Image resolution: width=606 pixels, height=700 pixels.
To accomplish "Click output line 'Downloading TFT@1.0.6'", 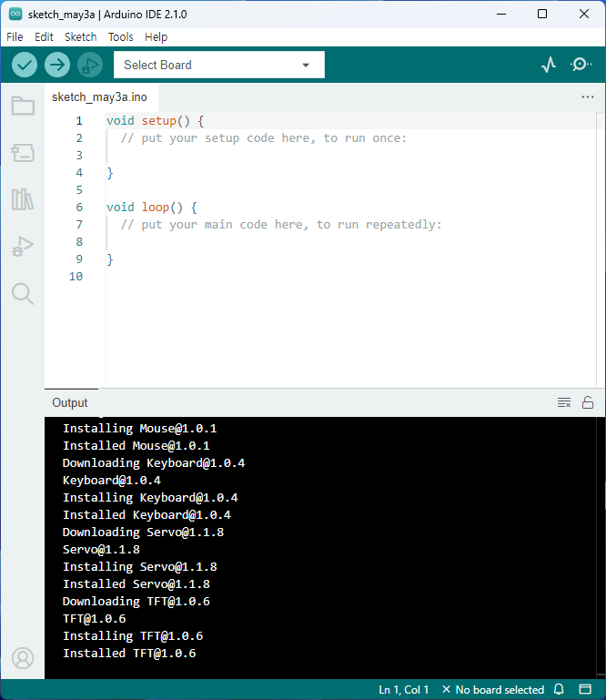I will (136, 602).
